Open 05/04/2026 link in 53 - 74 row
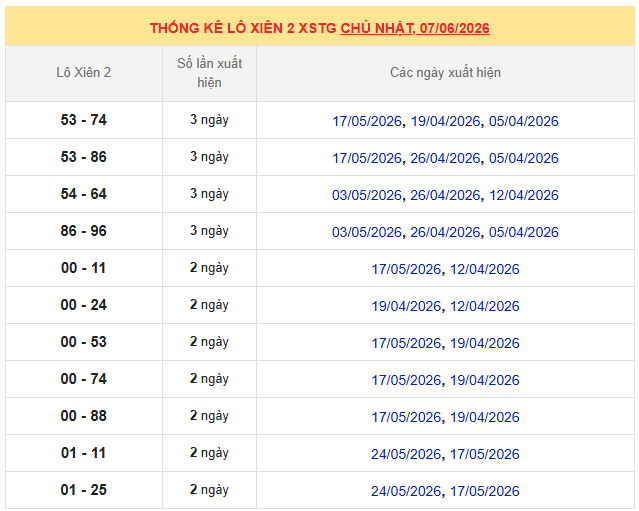 (x=524, y=121)
